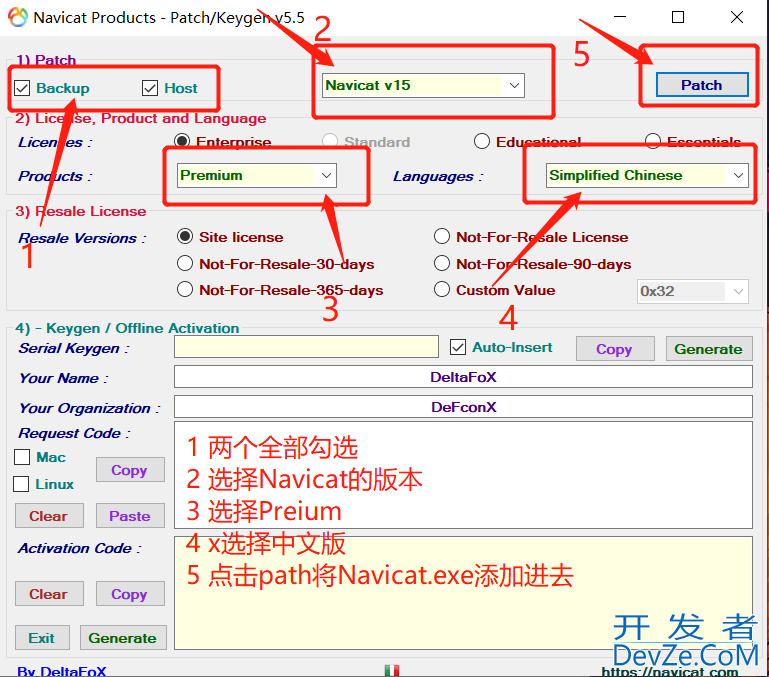Choose Not-For-Resale-90-days option
769x677 pixels.
[442, 263]
